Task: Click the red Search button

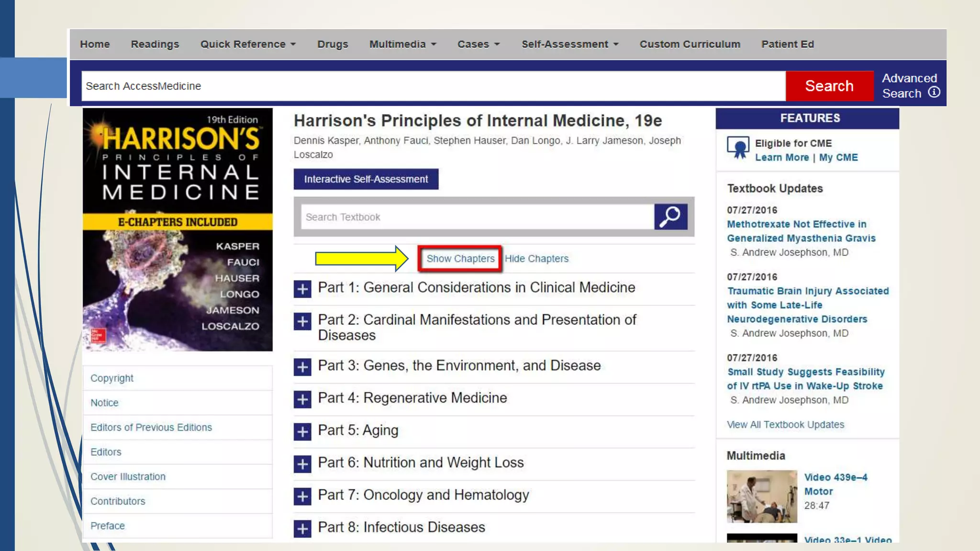Action: tap(829, 86)
